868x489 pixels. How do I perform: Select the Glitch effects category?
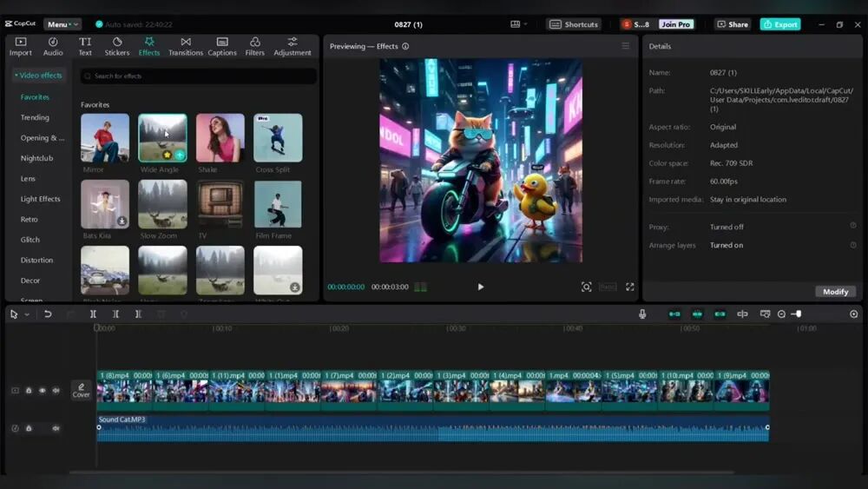30,240
